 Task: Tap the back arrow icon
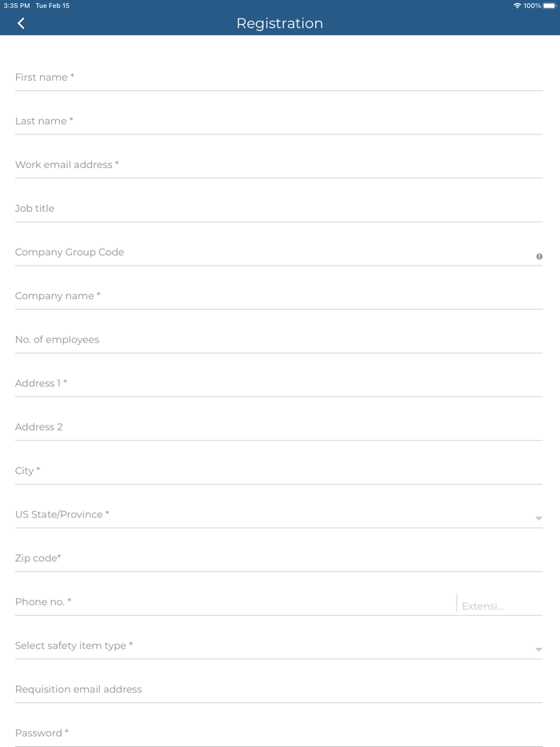21,23
